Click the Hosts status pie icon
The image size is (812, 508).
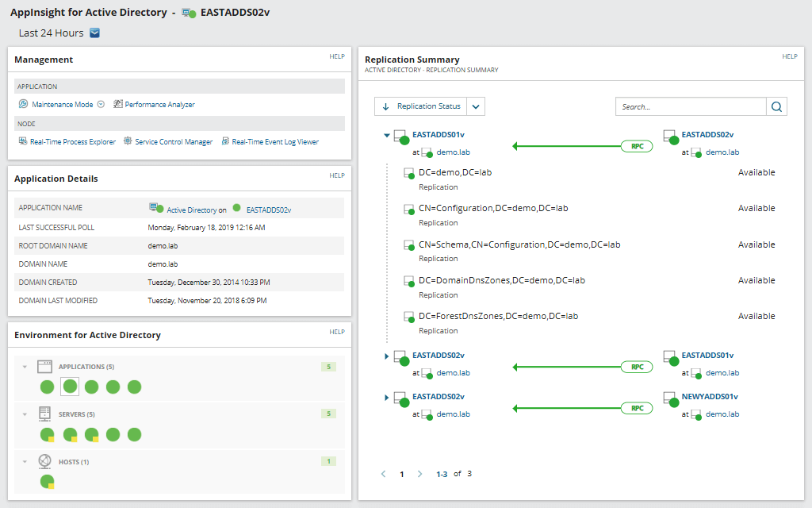tap(46, 480)
